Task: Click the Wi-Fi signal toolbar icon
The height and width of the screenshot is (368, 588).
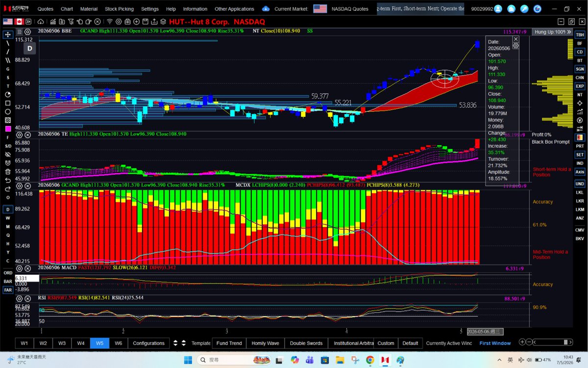Action: tap(110, 22)
